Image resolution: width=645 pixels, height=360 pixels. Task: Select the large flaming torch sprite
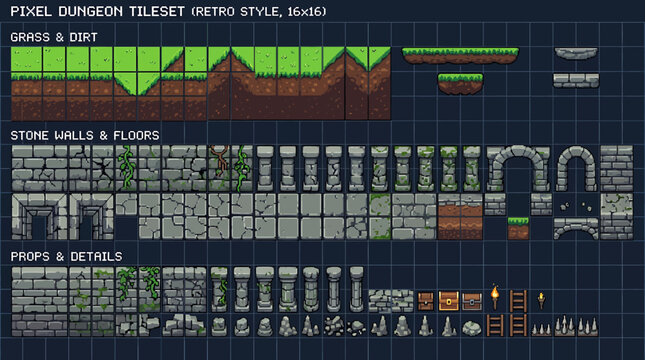[495, 297]
